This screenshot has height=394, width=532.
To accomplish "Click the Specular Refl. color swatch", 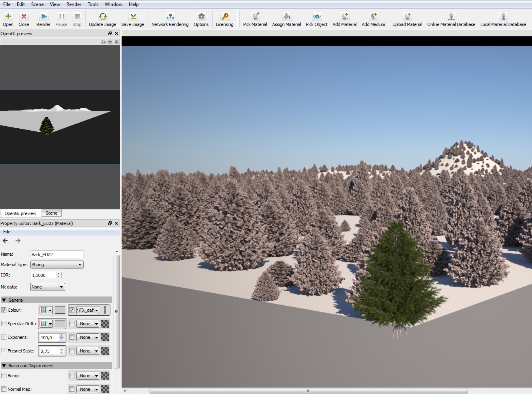I will tap(60, 324).
